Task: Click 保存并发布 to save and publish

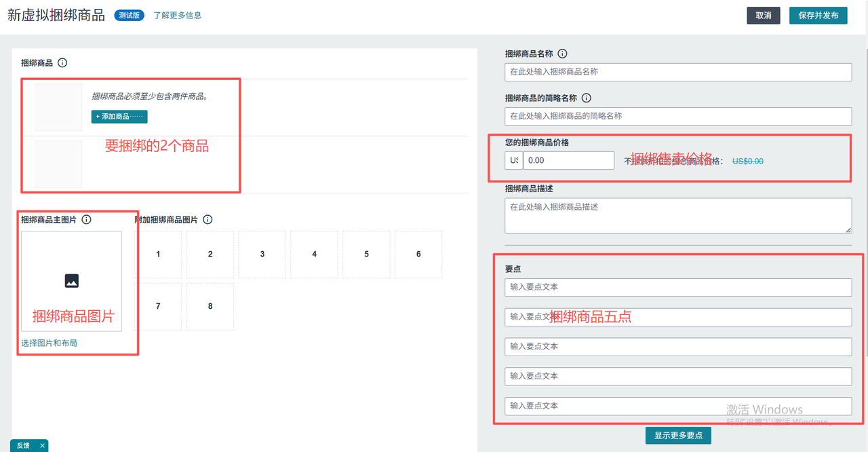Action: point(818,16)
